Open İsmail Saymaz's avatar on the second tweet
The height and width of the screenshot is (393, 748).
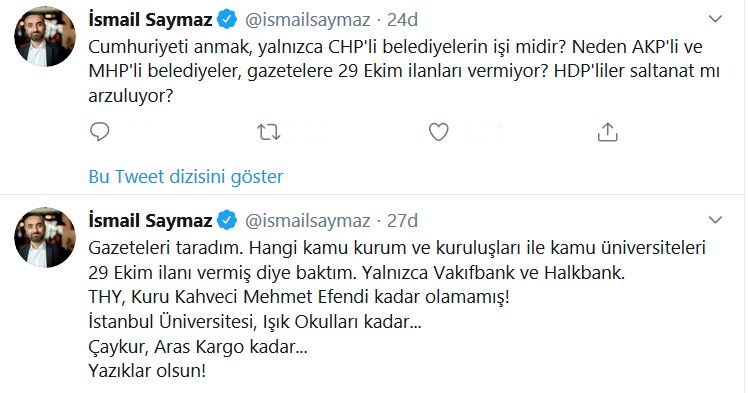(45, 237)
